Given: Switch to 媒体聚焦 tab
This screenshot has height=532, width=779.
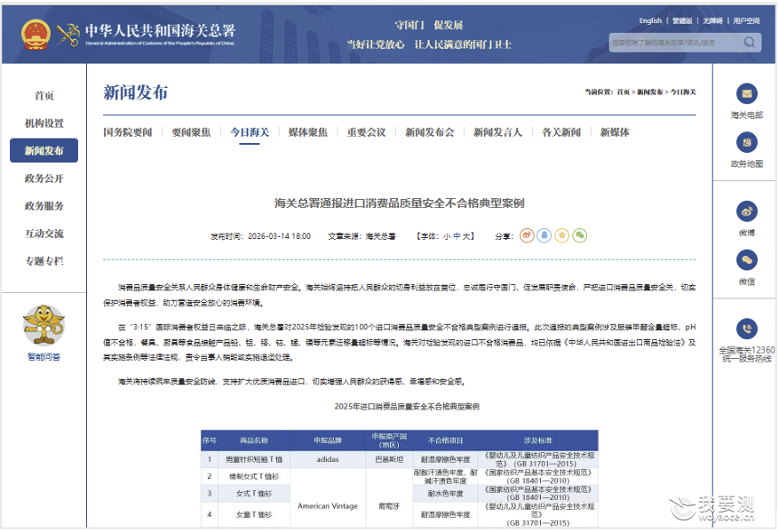Looking at the screenshot, I should [x=308, y=132].
